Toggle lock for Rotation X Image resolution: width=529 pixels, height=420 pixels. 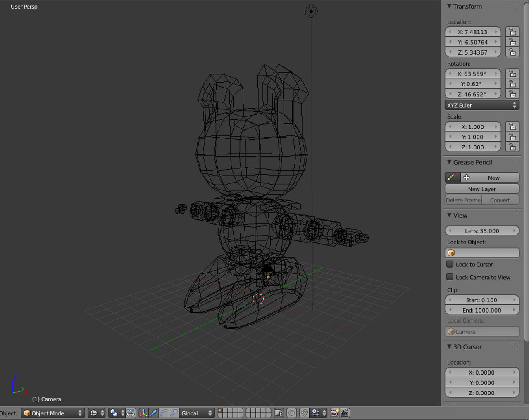(512, 74)
